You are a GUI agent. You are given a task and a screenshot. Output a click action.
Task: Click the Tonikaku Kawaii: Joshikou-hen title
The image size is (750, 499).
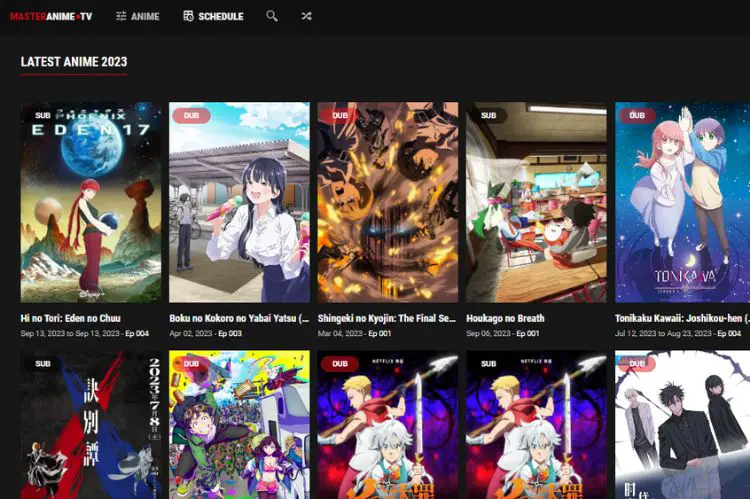click(683, 318)
